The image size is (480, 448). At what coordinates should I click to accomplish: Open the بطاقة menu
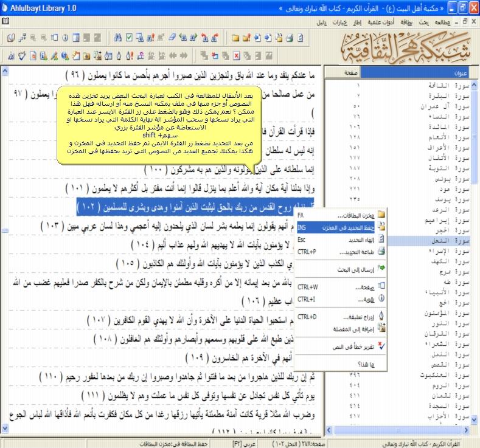pos(406,22)
